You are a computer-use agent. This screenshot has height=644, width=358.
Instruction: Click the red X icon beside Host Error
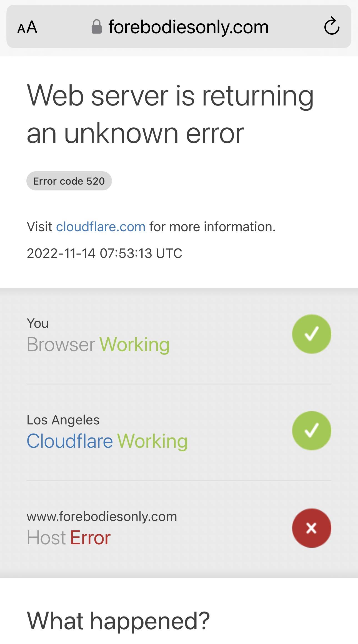(311, 528)
